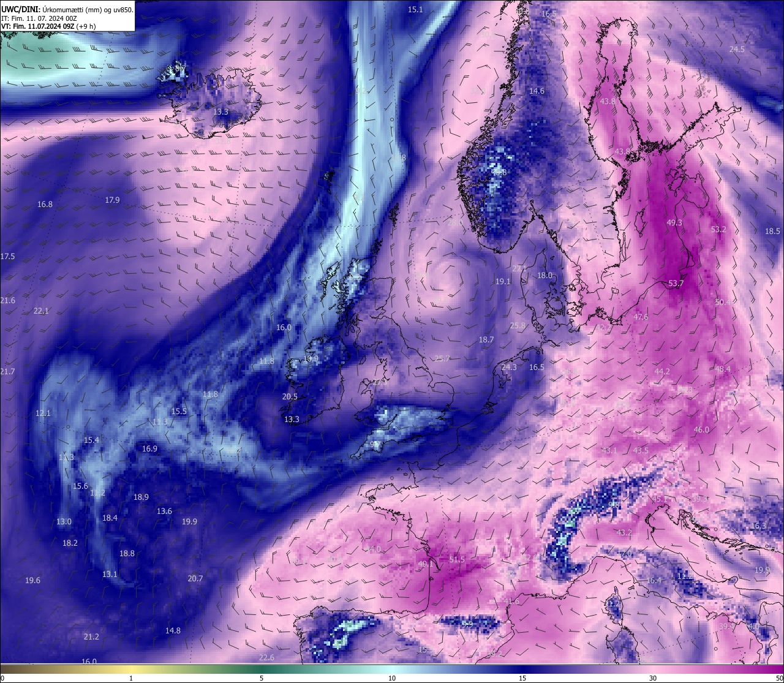The height and width of the screenshot is (683, 784).
Task: Select the 24.3 value label
Action: click(x=509, y=367)
